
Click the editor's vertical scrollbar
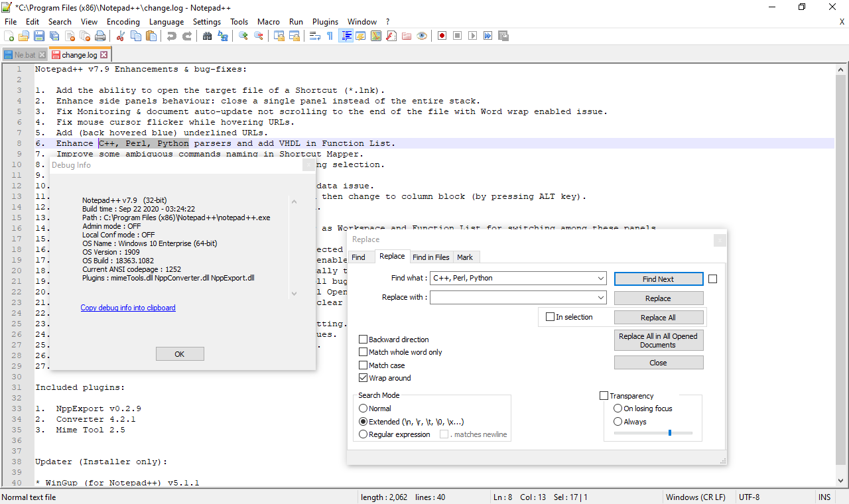841,275
